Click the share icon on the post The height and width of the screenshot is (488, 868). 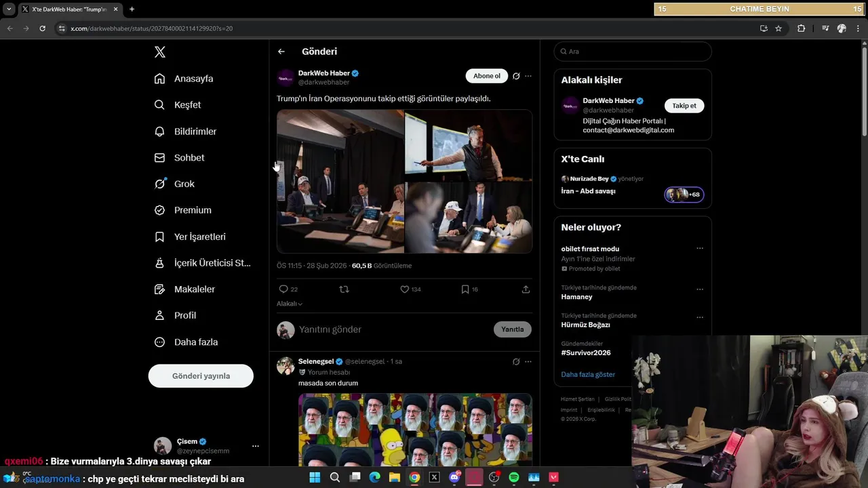click(526, 289)
